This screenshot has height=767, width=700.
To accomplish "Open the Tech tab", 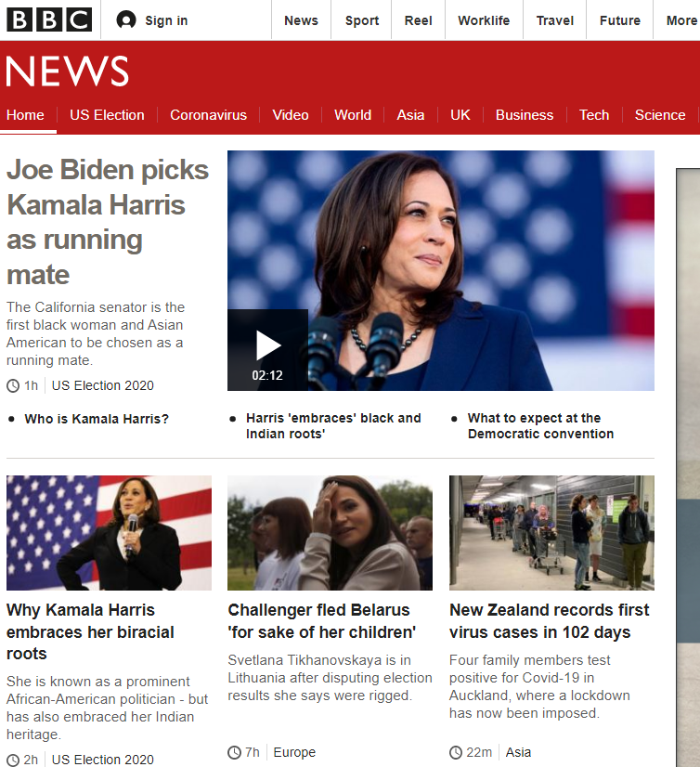I will tap(594, 115).
